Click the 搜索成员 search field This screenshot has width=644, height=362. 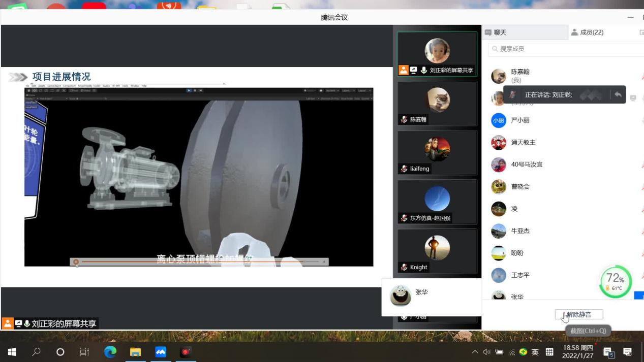pyautogui.click(x=564, y=49)
